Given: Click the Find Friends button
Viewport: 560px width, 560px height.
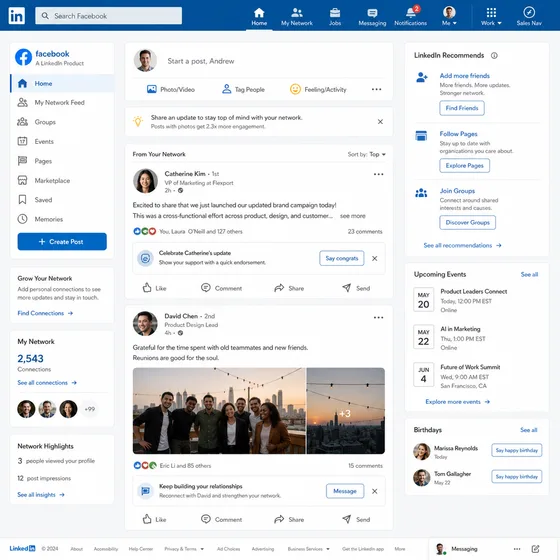Looking at the screenshot, I should pos(462,108).
